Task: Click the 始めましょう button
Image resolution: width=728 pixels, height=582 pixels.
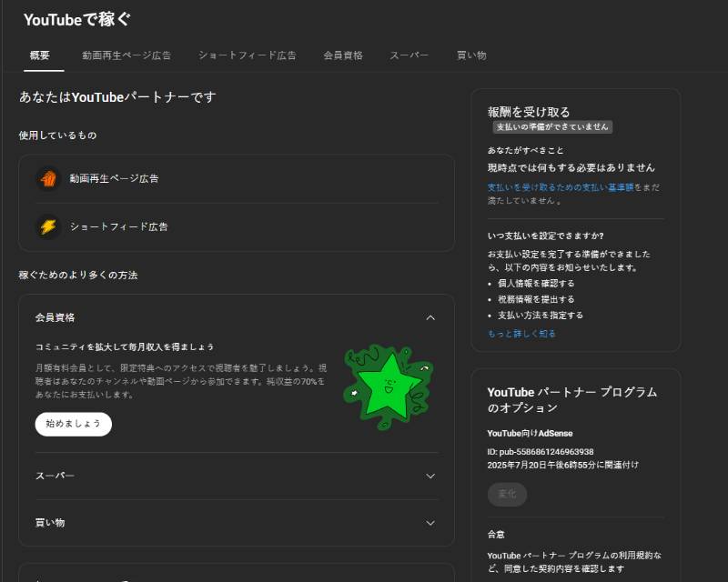Action: pyautogui.click(x=74, y=424)
